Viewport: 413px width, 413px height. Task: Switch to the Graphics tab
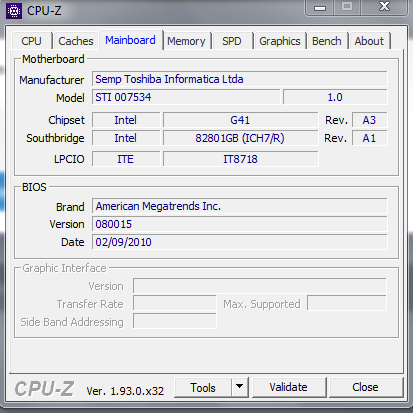pyautogui.click(x=280, y=41)
